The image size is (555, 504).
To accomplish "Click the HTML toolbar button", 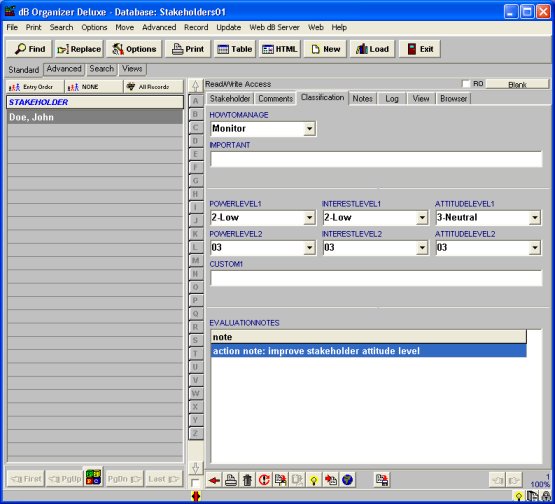I will (280, 49).
